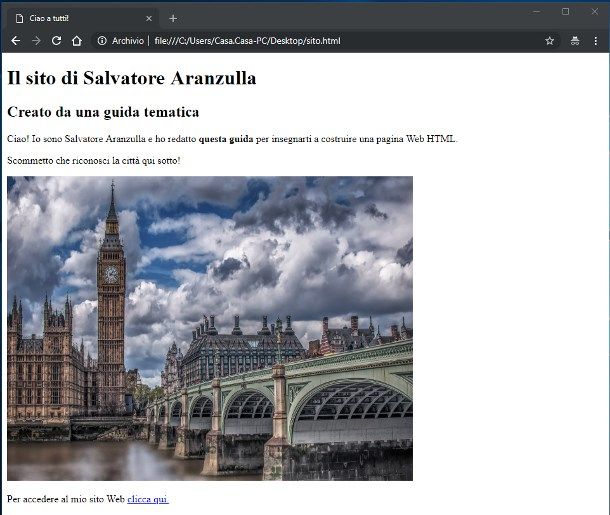610x515 pixels.
Task: Click the 'Archivio' label in the address bar
Action: (x=128, y=41)
